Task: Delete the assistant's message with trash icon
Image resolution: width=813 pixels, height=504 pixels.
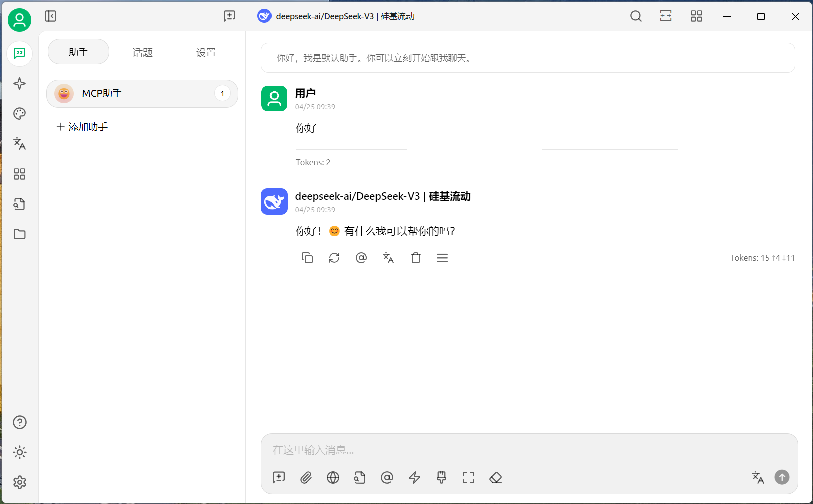Action: tap(415, 258)
